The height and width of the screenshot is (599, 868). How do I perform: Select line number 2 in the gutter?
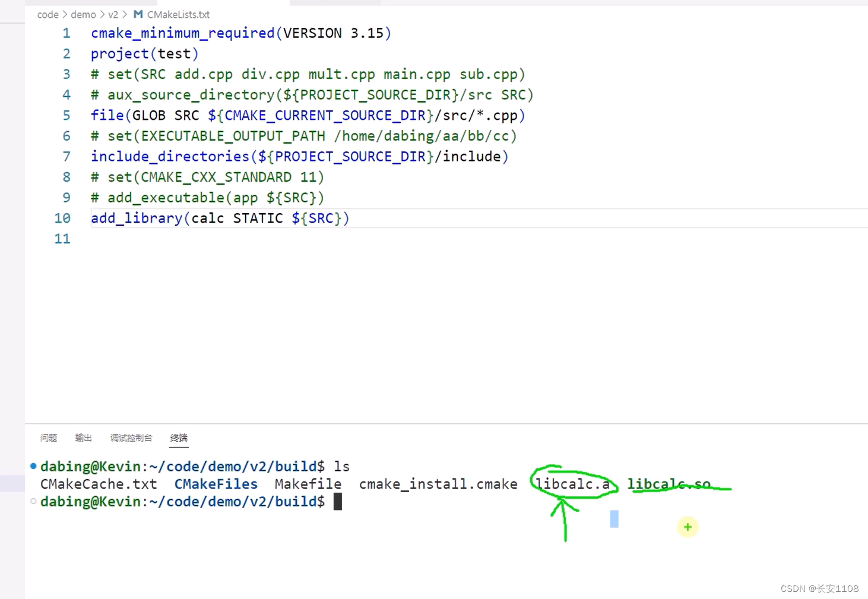66,54
